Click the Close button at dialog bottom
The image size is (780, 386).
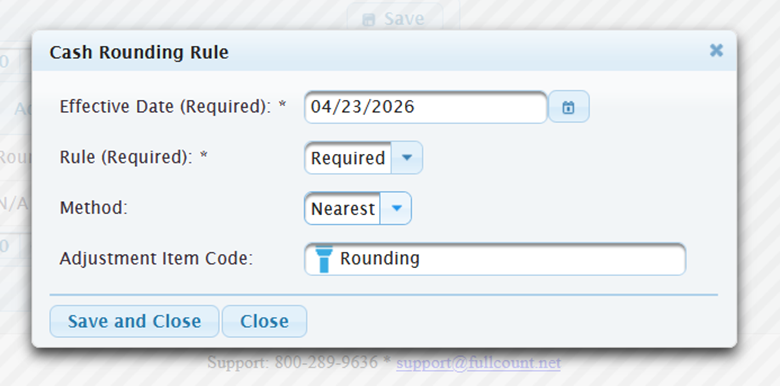264,321
